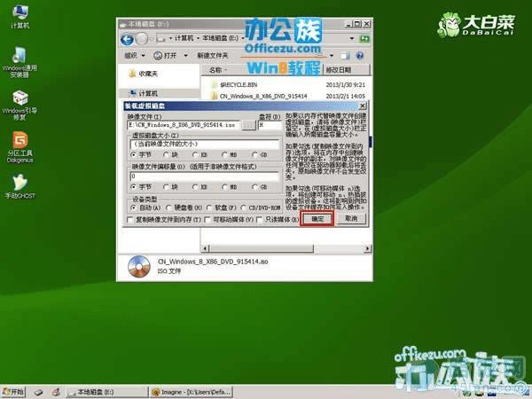This screenshot has height=399, width=532.
Task: Choose 硬盘卷 (H) device type
Action: click(x=184, y=207)
